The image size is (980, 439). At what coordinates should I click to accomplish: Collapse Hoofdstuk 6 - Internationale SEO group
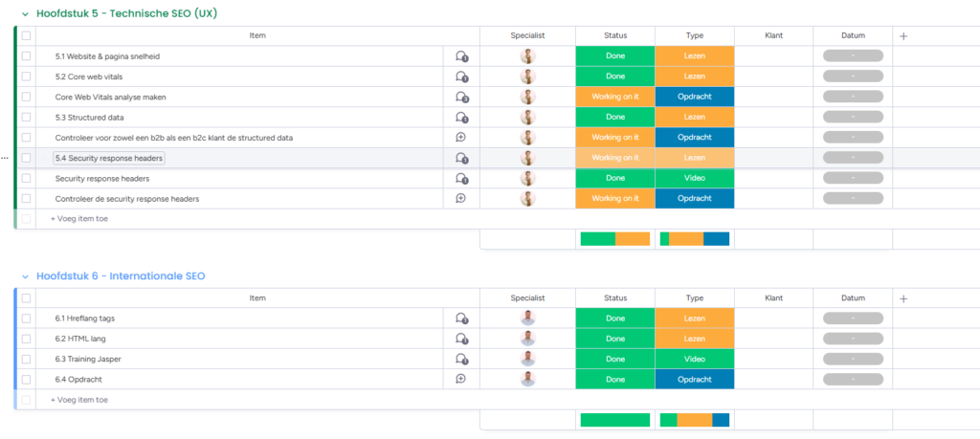25,277
